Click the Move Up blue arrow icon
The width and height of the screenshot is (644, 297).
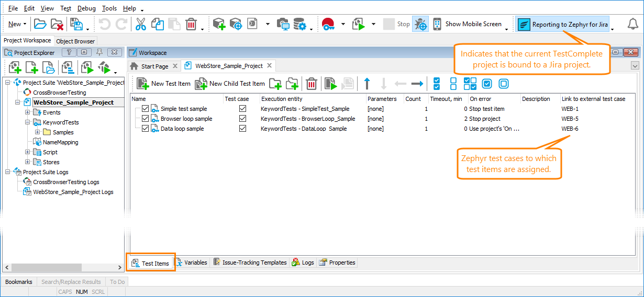coord(367,84)
